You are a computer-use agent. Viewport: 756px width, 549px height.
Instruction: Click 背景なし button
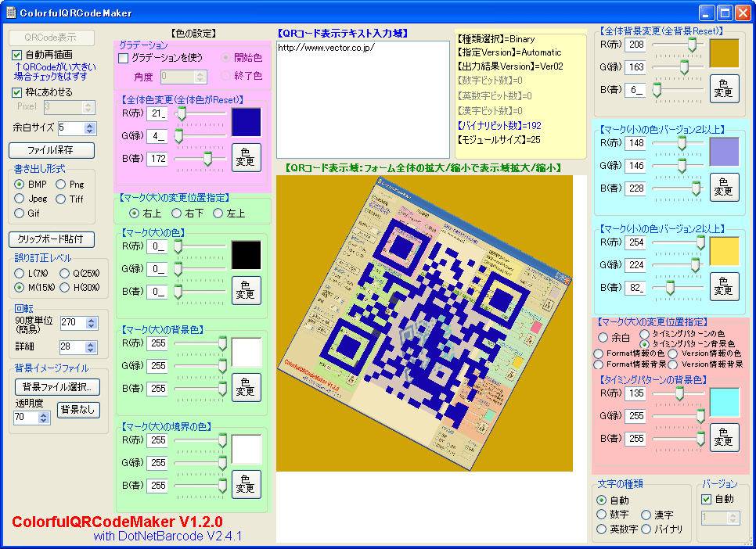pos(78,410)
